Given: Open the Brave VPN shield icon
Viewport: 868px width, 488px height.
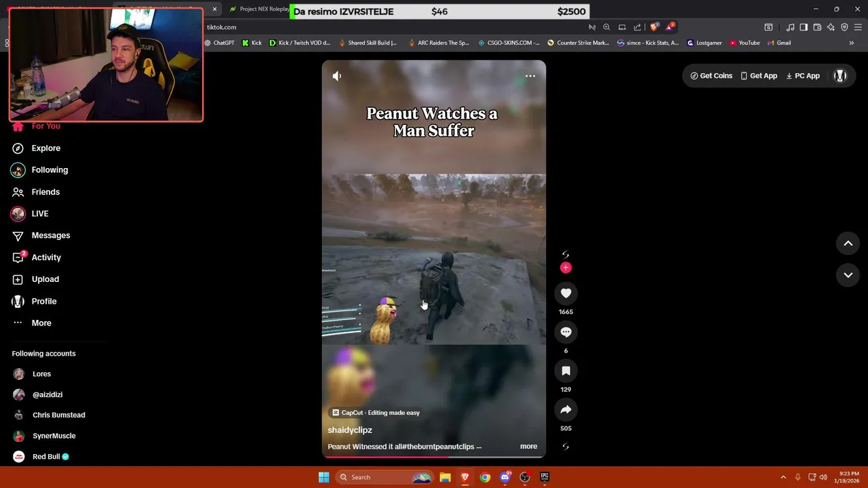Looking at the screenshot, I should click(844, 27).
